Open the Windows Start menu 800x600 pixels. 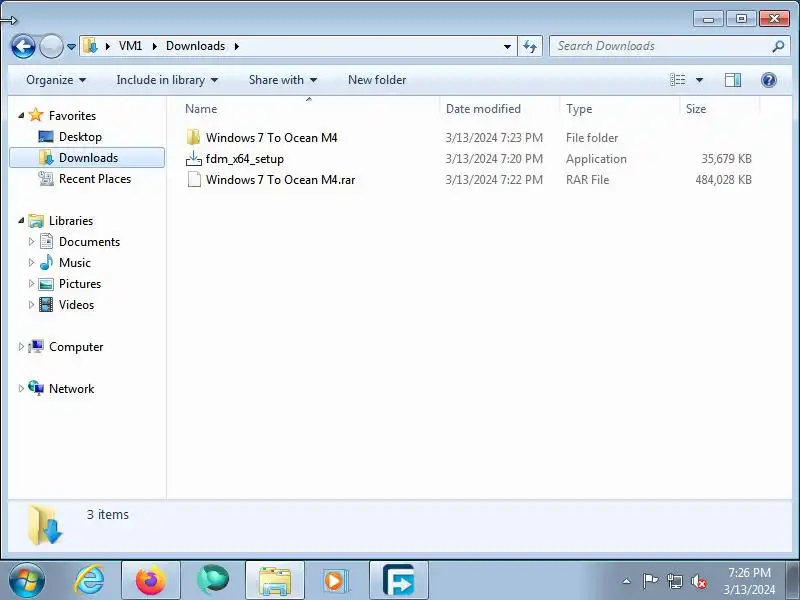click(x=27, y=580)
